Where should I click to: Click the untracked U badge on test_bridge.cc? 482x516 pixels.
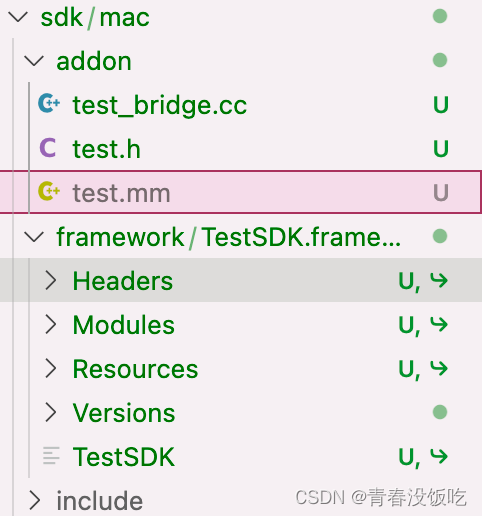[441, 105]
